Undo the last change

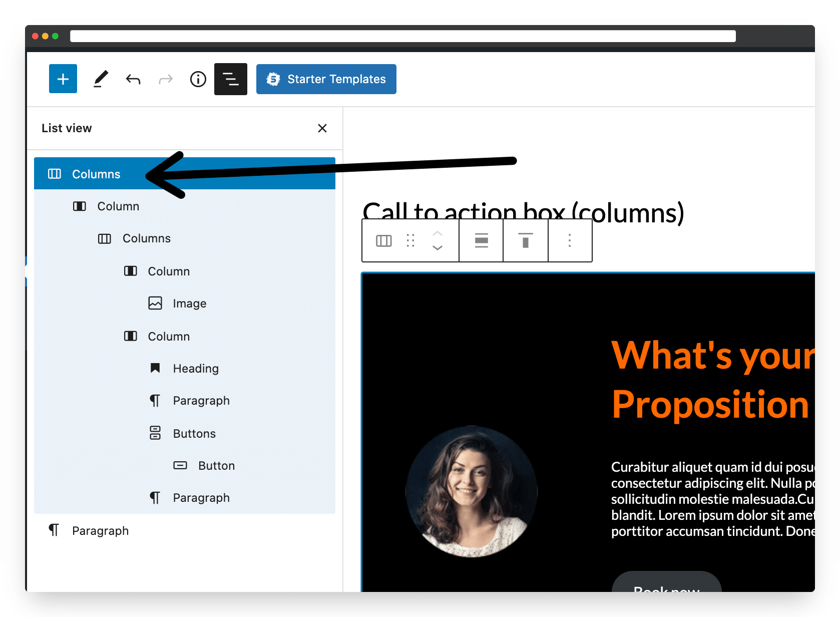click(x=133, y=79)
